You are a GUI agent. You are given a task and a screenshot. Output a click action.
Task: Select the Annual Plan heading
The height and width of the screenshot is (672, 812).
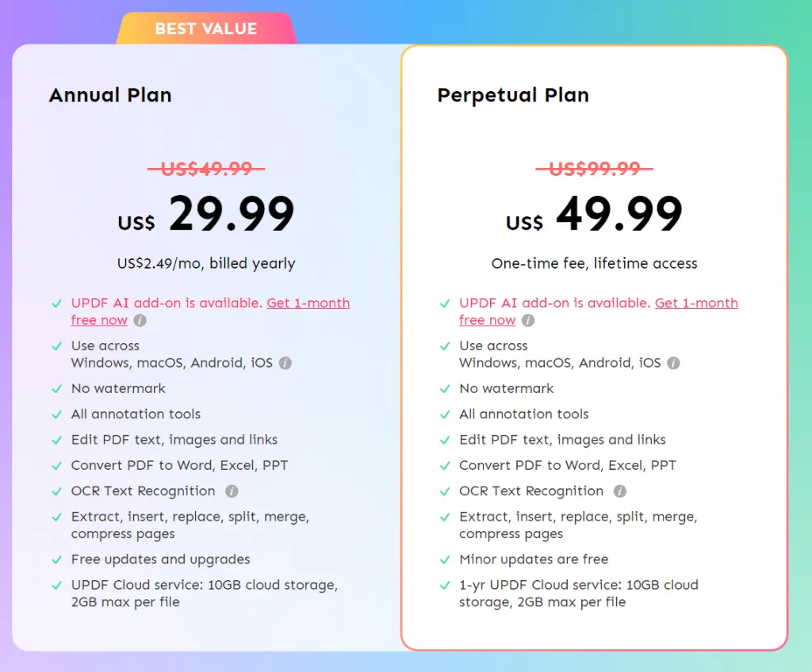[x=110, y=96]
